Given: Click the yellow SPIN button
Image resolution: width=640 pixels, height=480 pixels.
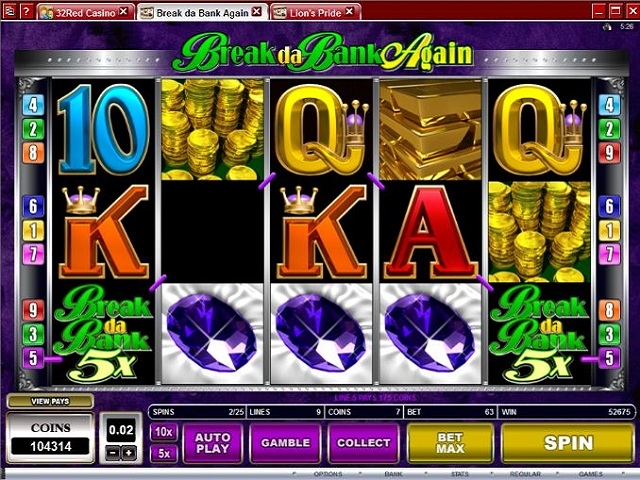Looking at the screenshot, I should (x=568, y=443).
